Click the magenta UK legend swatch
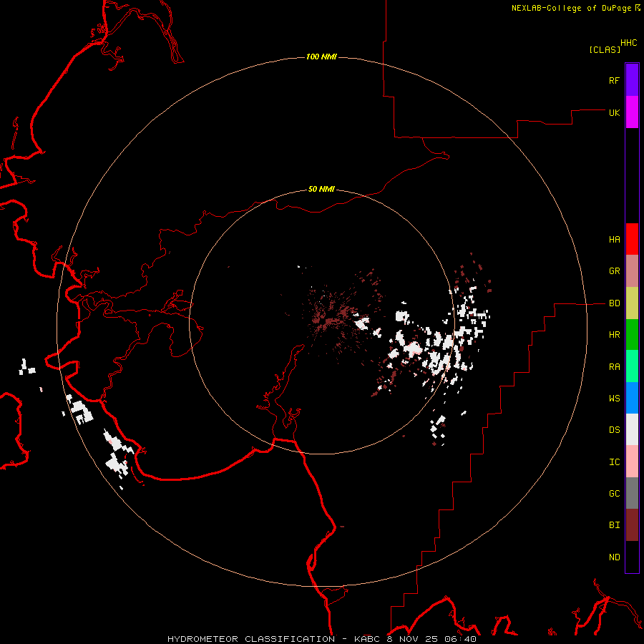This screenshot has height=644, width=644. [632, 112]
